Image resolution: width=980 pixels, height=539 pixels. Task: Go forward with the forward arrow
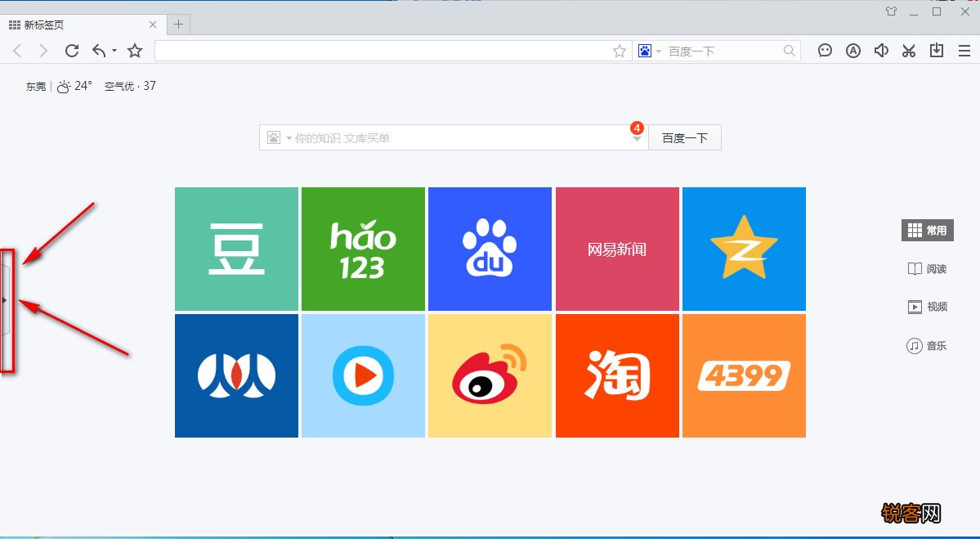pos(43,51)
